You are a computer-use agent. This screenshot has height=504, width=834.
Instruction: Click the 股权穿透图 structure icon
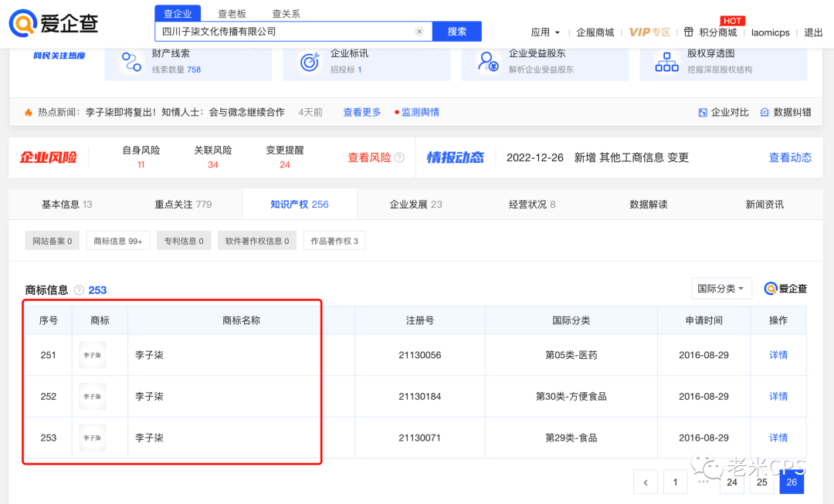[666, 62]
